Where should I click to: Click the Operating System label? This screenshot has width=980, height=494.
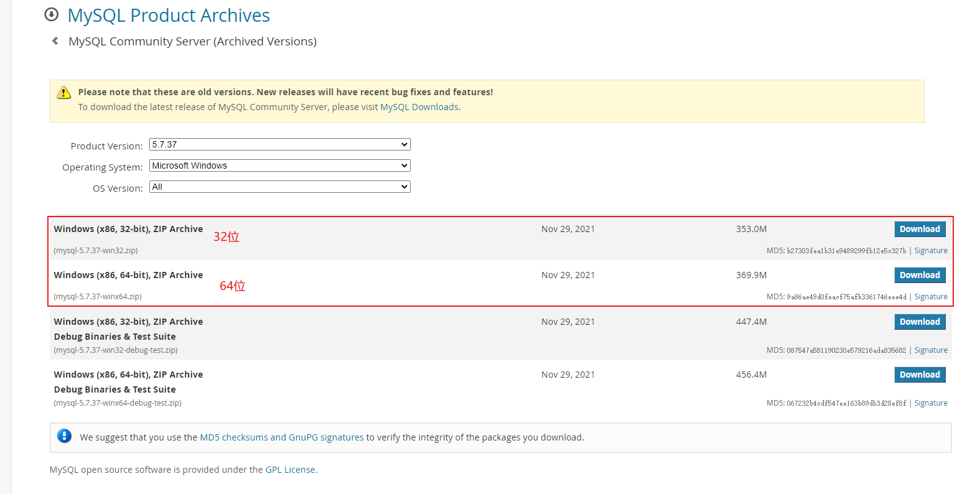103,167
